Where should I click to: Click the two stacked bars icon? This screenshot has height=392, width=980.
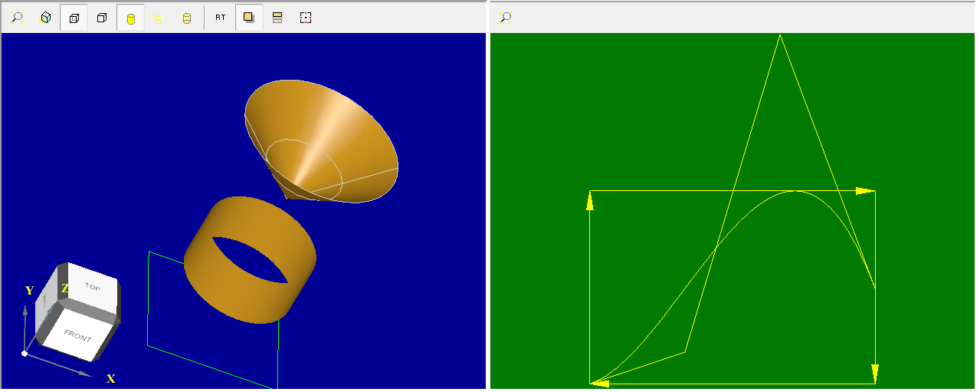pyautogui.click(x=277, y=18)
